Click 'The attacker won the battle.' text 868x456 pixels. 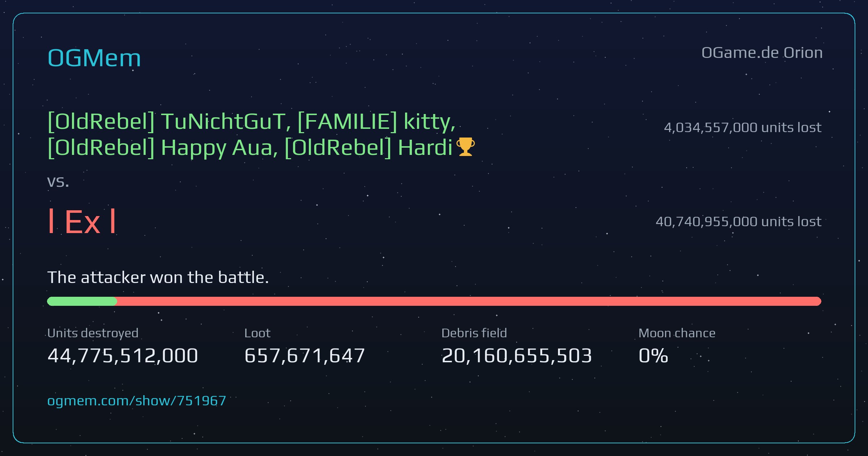tap(158, 277)
